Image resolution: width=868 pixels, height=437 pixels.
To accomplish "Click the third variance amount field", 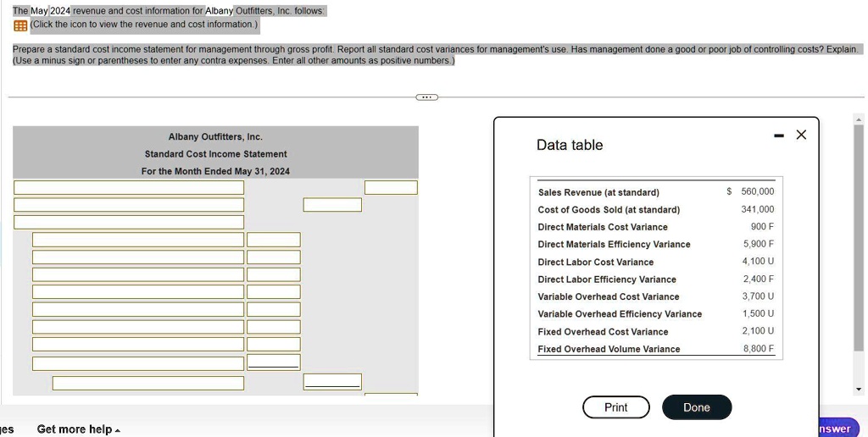I will pos(274,274).
